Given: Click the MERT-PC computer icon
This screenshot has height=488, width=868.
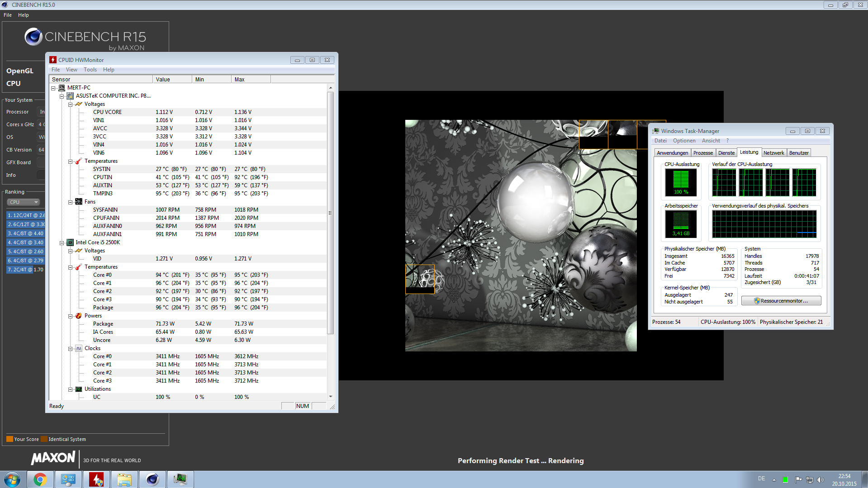Looking at the screenshot, I should tap(62, 88).
